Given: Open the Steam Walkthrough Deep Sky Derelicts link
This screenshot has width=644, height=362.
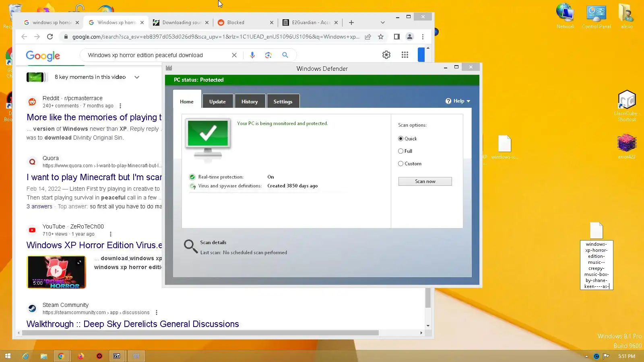Looking at the screenshot, I should click(x=133, y=324).
